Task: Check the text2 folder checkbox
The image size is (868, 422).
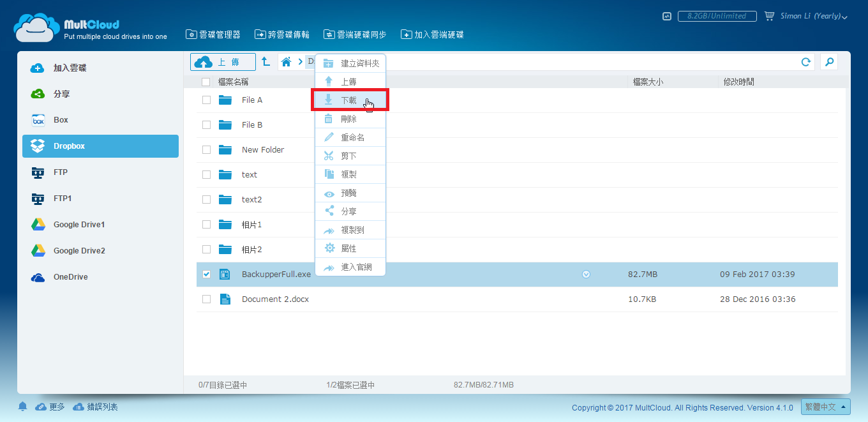Action: pyautogui.click(x=206, y=200)
